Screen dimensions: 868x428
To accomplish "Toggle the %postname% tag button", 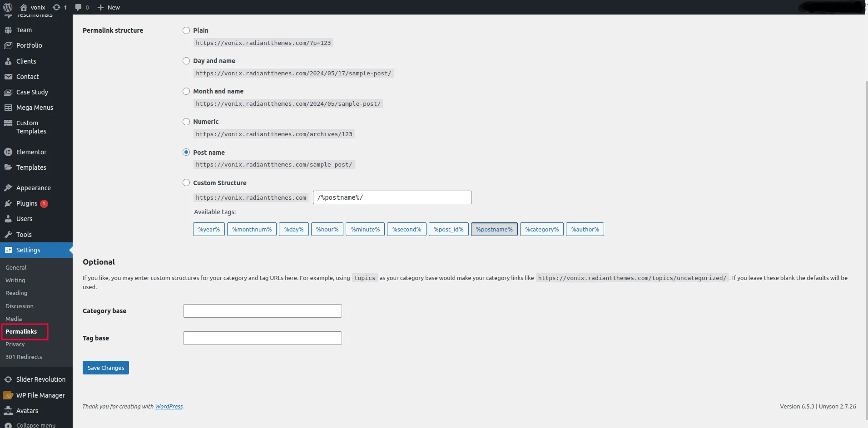I will coord(494,229).
